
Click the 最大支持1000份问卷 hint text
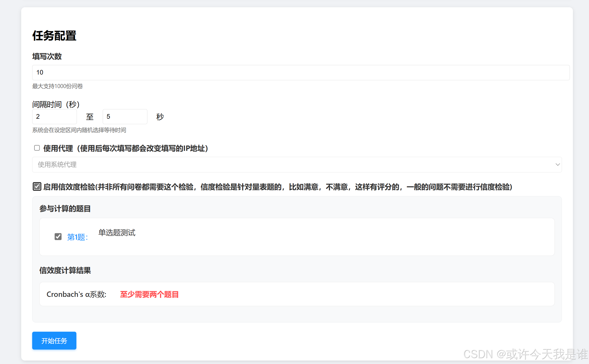click(57, 86)
